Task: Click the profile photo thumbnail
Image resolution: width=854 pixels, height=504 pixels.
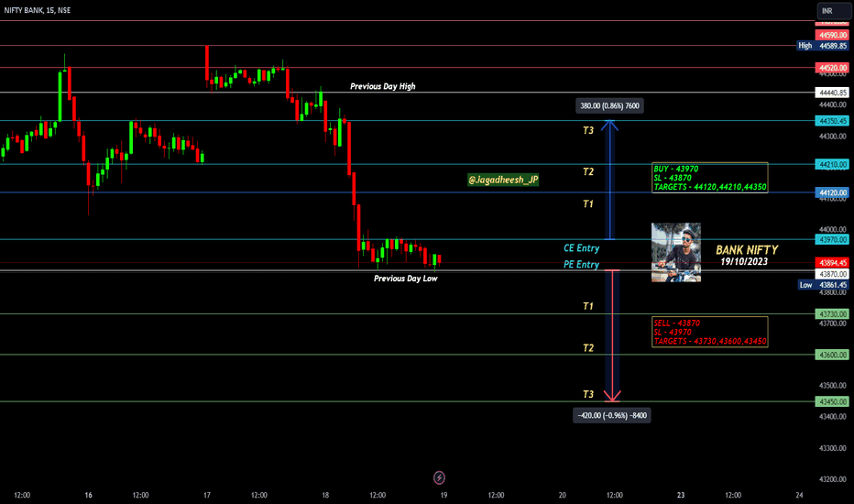Action: 676,252
